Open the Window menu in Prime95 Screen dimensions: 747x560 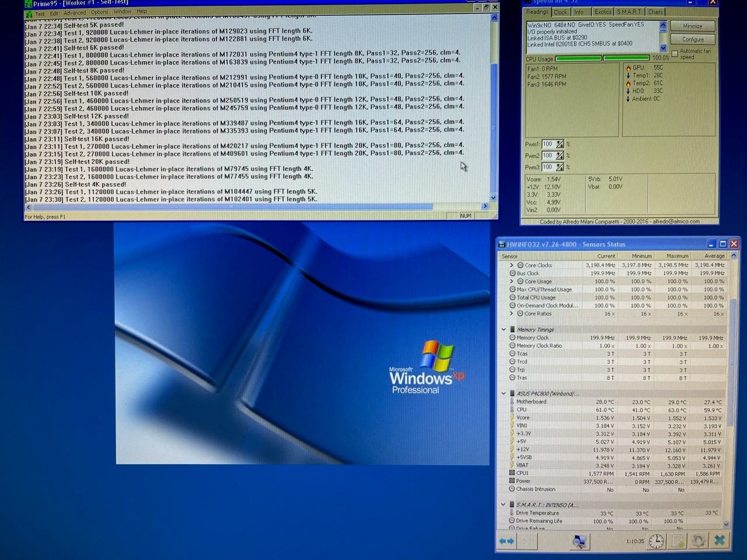[x=123, y=12]
